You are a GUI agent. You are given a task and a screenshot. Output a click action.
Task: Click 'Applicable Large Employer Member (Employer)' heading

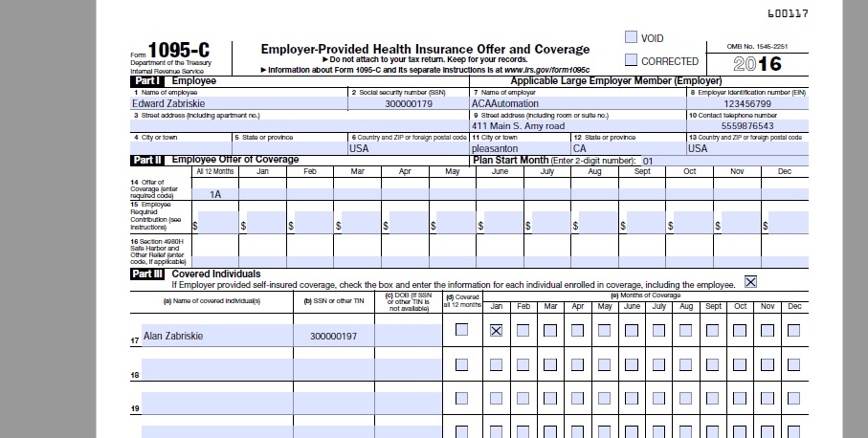pyautogui.click(x=616, y=80)
